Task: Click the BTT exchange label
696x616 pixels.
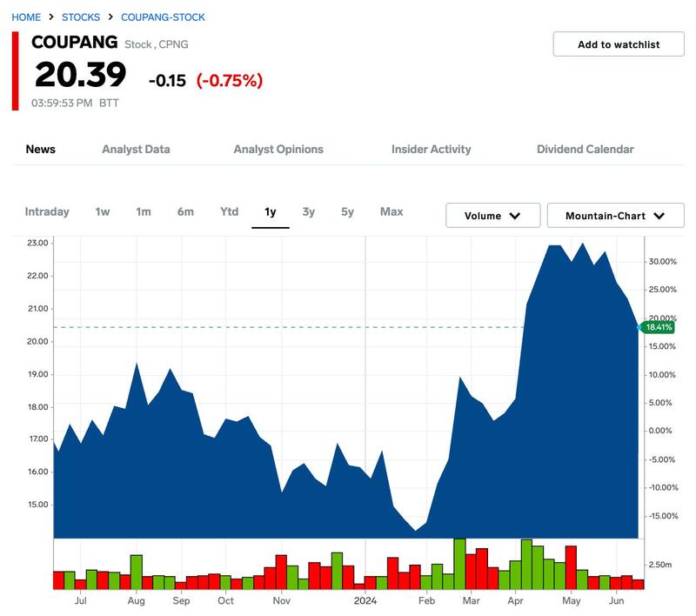Action: click(x=109, y=103)
